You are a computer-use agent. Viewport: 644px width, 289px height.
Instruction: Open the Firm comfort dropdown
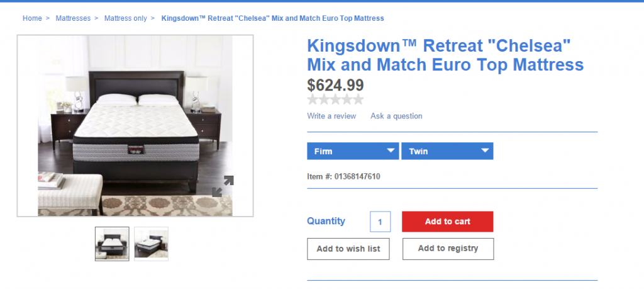[x=353, y=151]
